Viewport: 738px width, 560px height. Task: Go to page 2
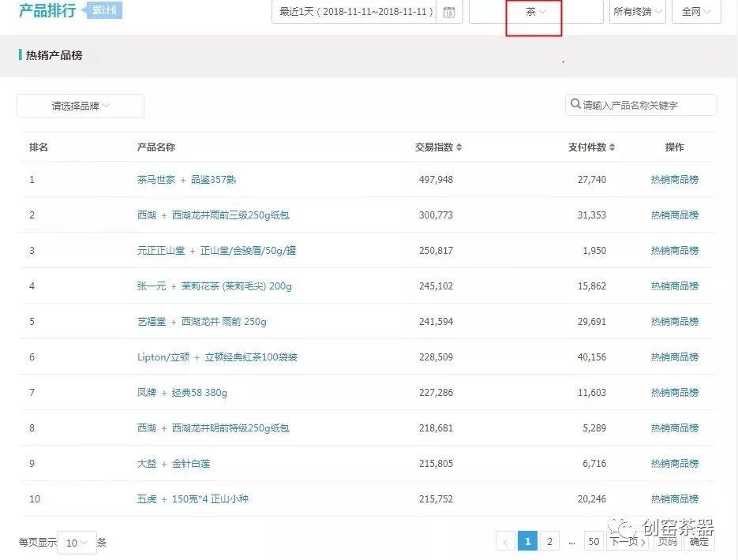[x=549, y=542]
